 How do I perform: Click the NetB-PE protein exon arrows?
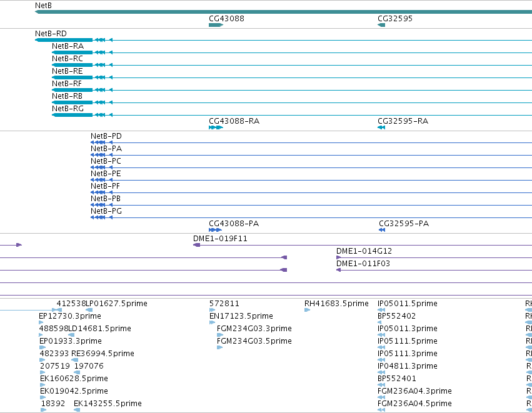click(x=101, y=180)
